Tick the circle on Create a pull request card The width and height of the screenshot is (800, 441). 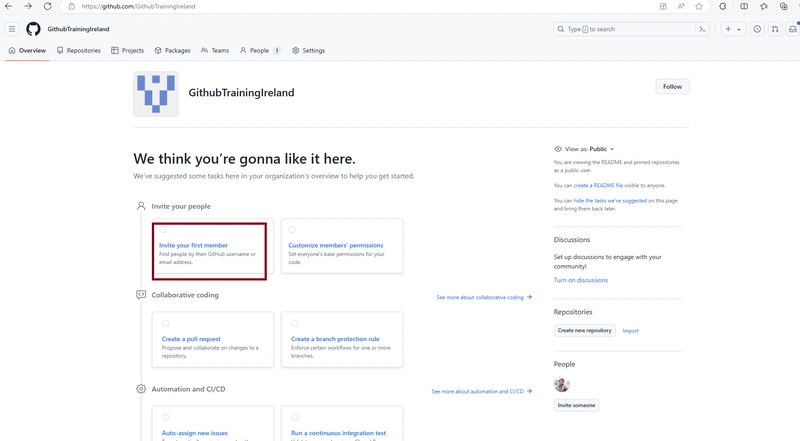click(165, 323)
